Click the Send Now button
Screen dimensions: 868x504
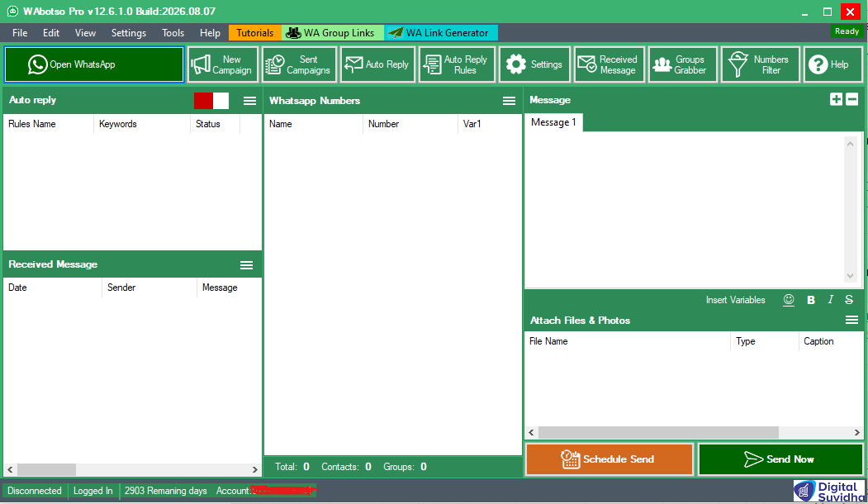click(780, 459)
